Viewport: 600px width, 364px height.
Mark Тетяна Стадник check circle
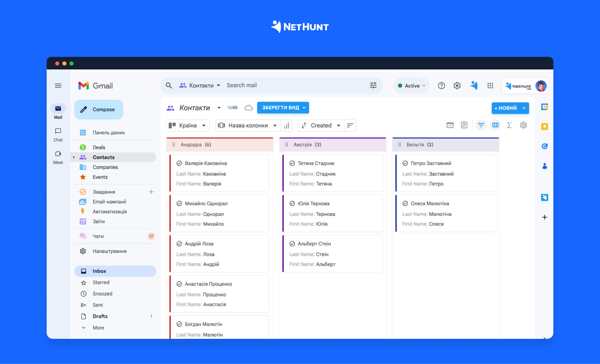point(292,163)
